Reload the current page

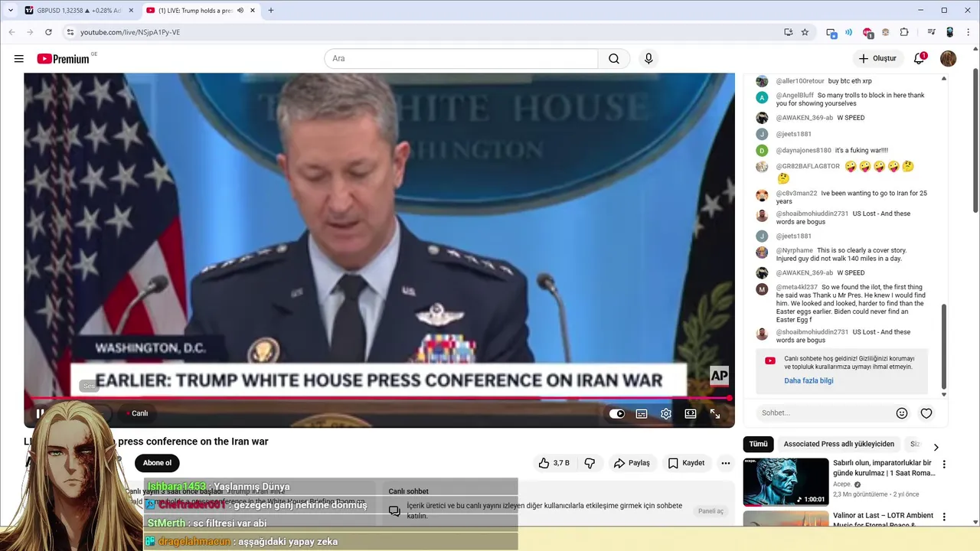click(48, 32)
